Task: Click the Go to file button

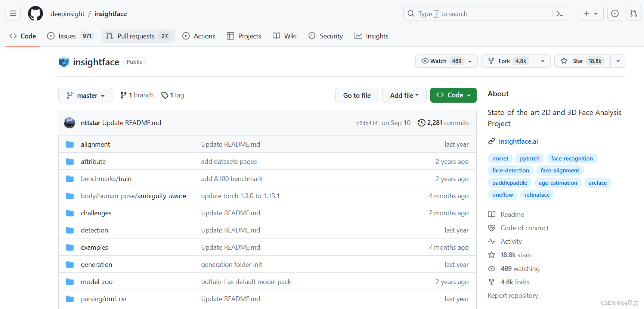Action: point(357,95)
